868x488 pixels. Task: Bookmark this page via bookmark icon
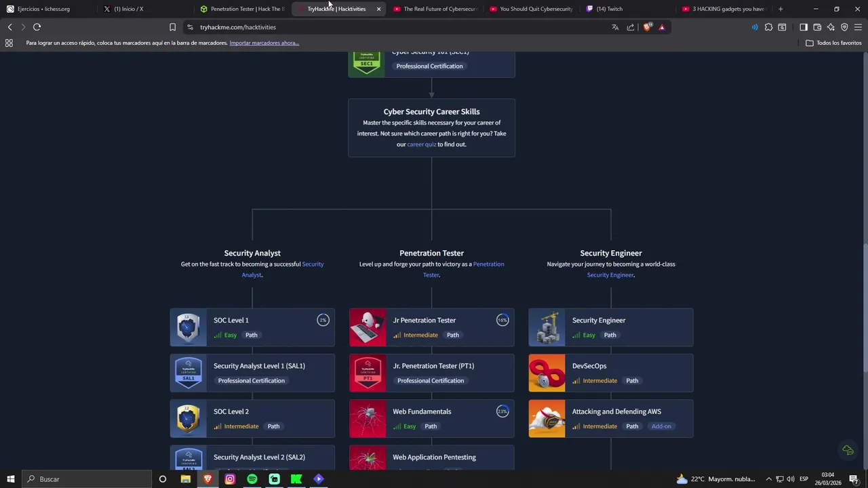pyautogui.click(x=172, y=27)
